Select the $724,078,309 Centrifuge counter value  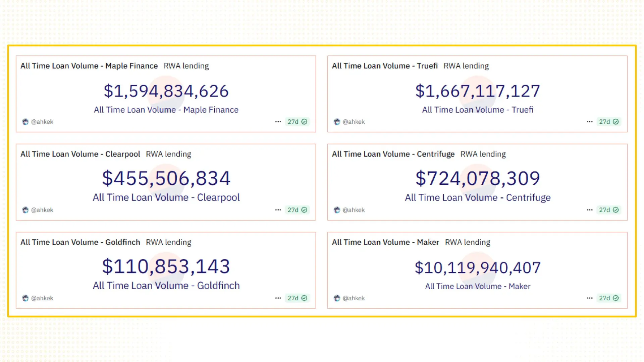[478, 178]
